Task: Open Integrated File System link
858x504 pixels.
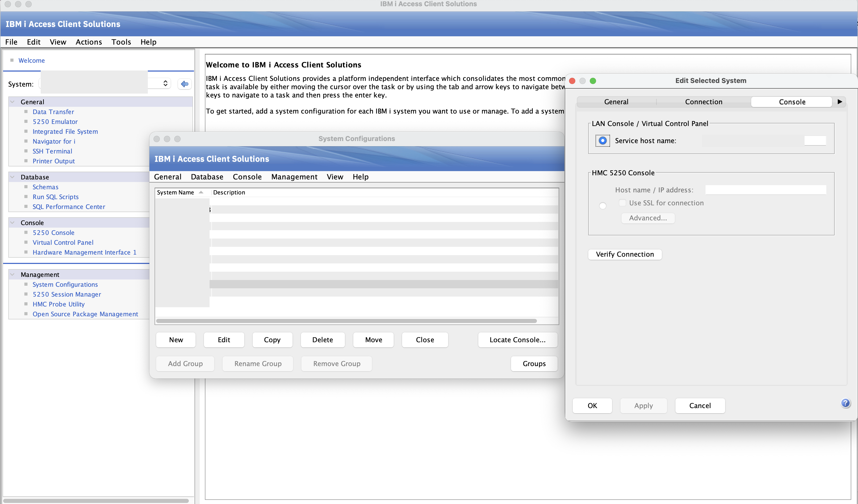Action: pyautogui.click(x=65, y=131)
